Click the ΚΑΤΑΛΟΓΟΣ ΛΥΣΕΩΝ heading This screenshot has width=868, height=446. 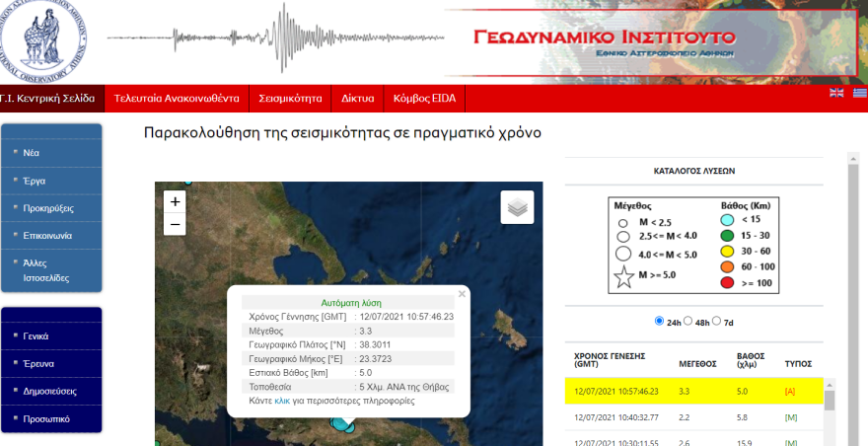[x=694, y=172]
